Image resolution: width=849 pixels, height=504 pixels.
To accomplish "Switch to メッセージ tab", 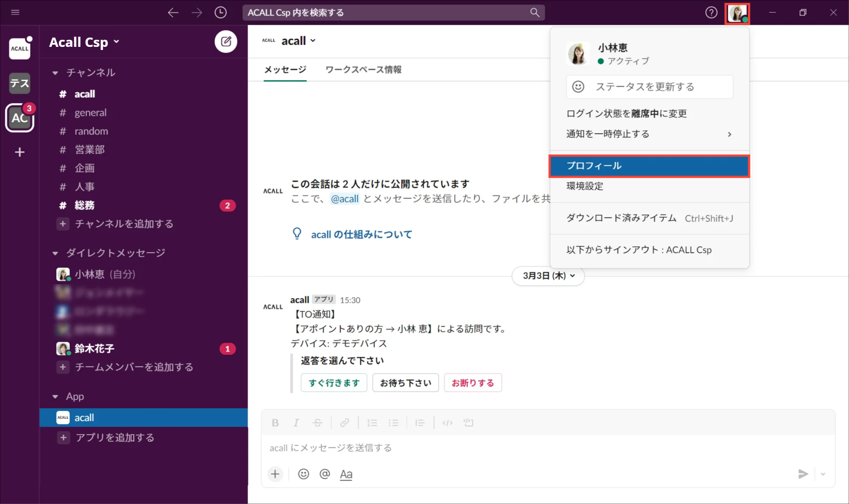I will tap(285, 70).
